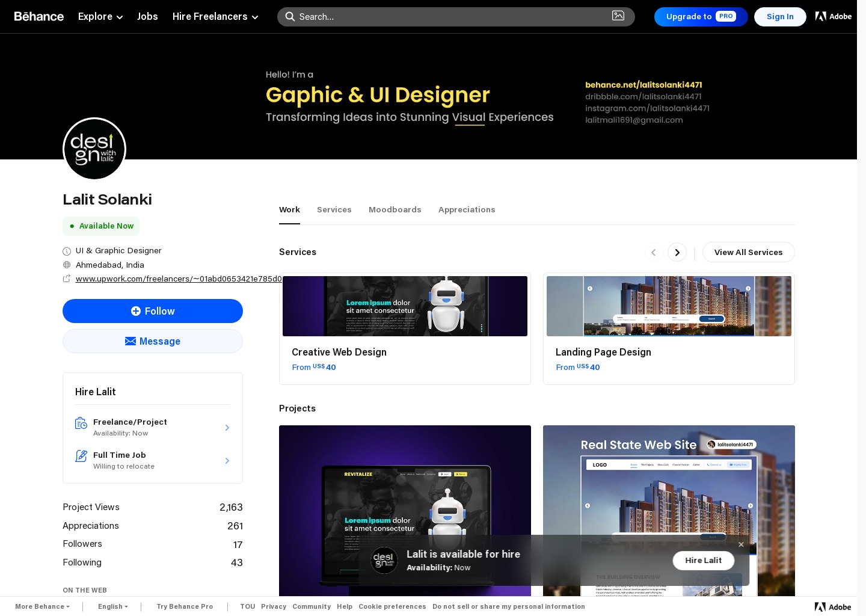866x616 pixels.
Task: Go to previous services with left arrow
Action: (654, 252)
